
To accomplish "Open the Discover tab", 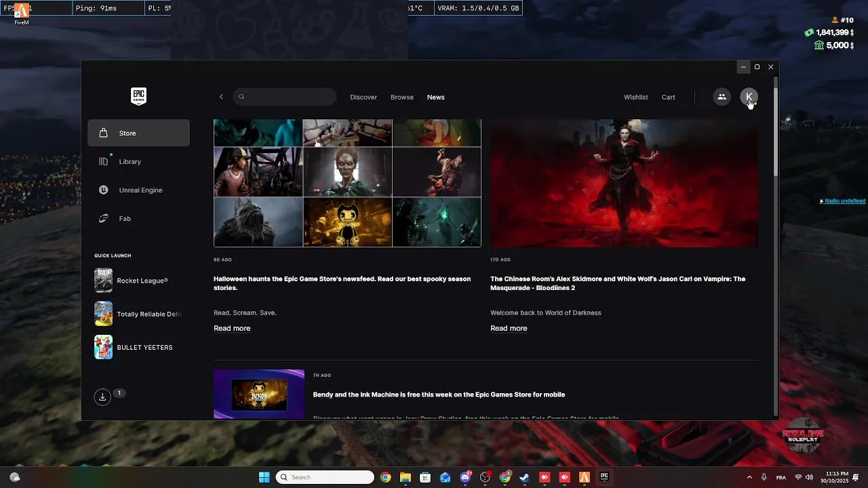I will coord(363,97).
